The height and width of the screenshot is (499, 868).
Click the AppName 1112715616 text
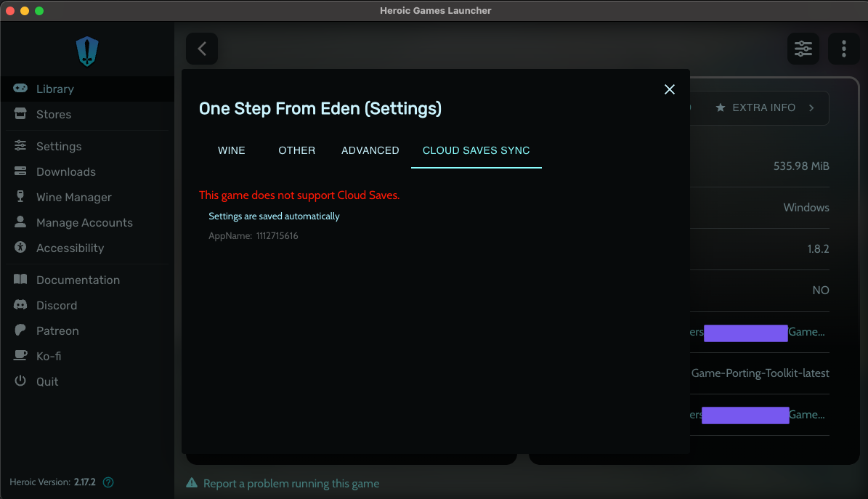click(253, 236)
